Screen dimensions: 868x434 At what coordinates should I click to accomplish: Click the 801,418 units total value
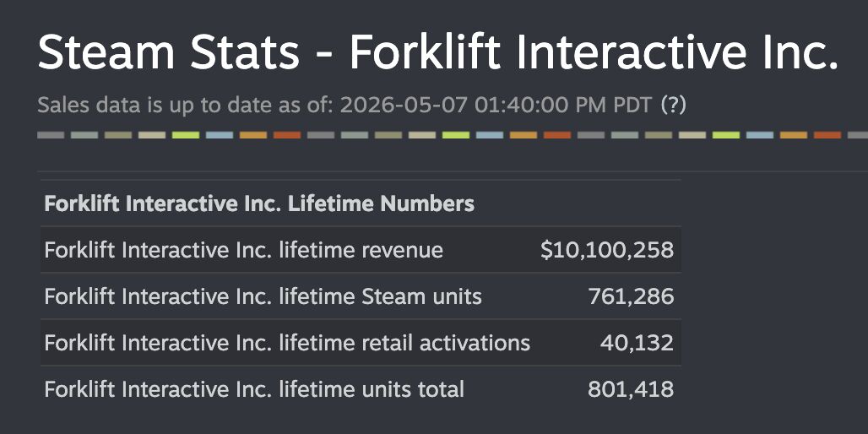point(631,390)
